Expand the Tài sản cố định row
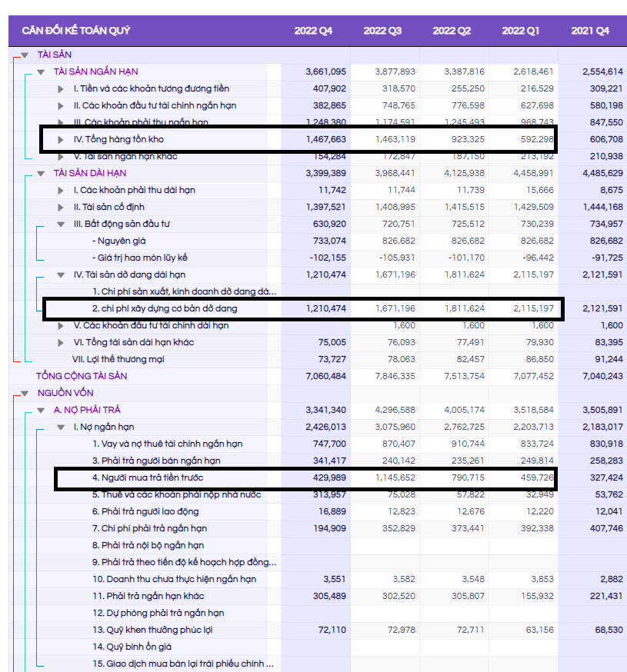The width and height of the screenshot is (627, 672). pyautogui.click(x=61, y=208)
